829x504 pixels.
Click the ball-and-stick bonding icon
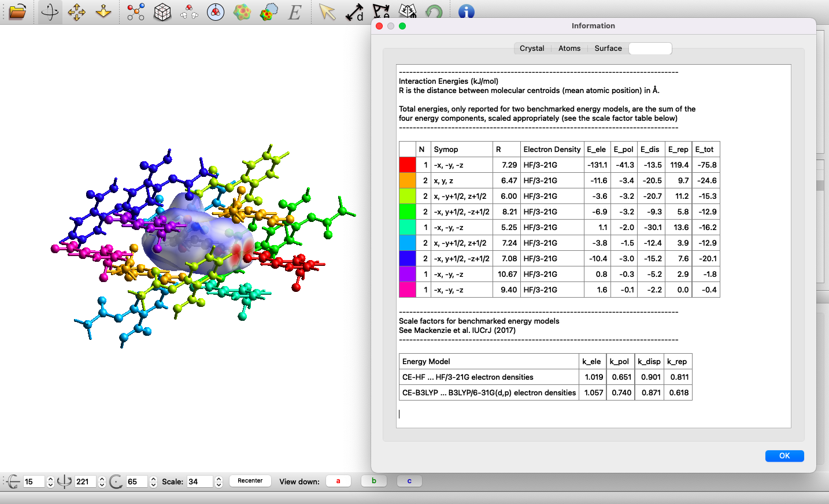(x=135, y=12)
